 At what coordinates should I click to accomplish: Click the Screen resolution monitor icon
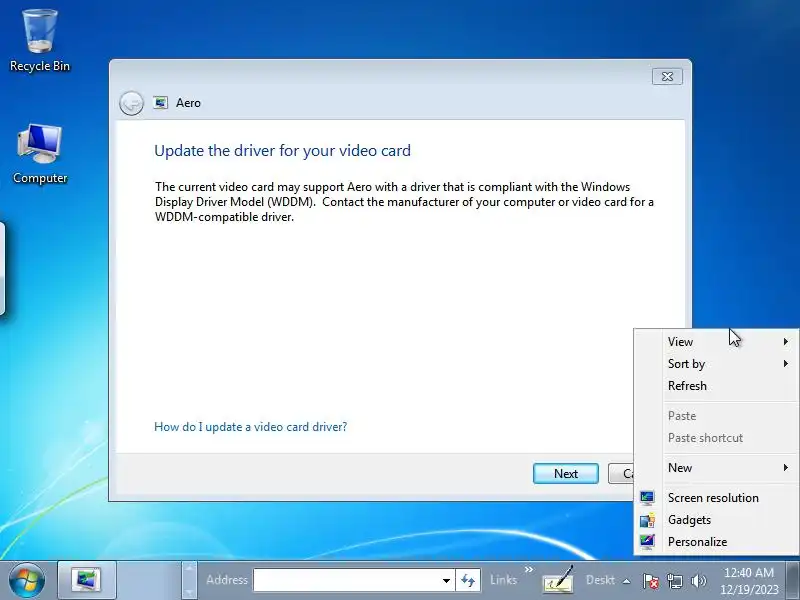click(x=647, y=498)
